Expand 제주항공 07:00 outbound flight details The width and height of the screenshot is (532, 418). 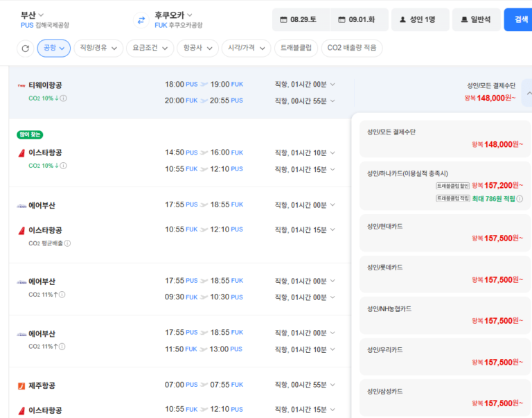(x=332, y=385)
